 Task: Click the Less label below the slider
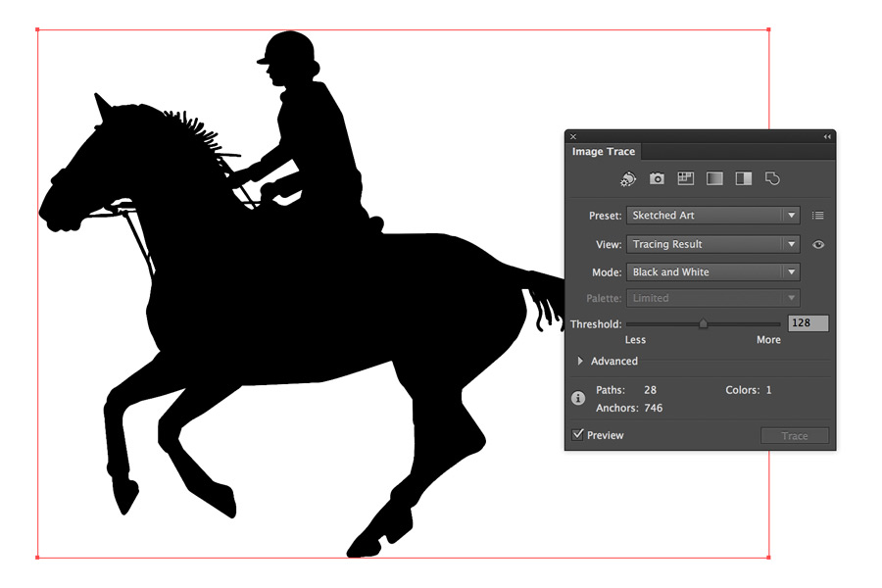[x=635, y=339]
